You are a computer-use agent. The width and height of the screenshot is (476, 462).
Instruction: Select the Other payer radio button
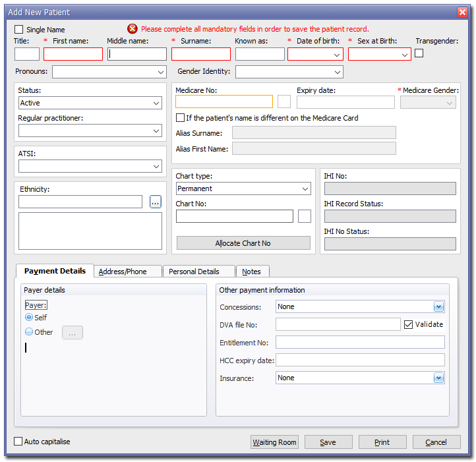[29, 332]
